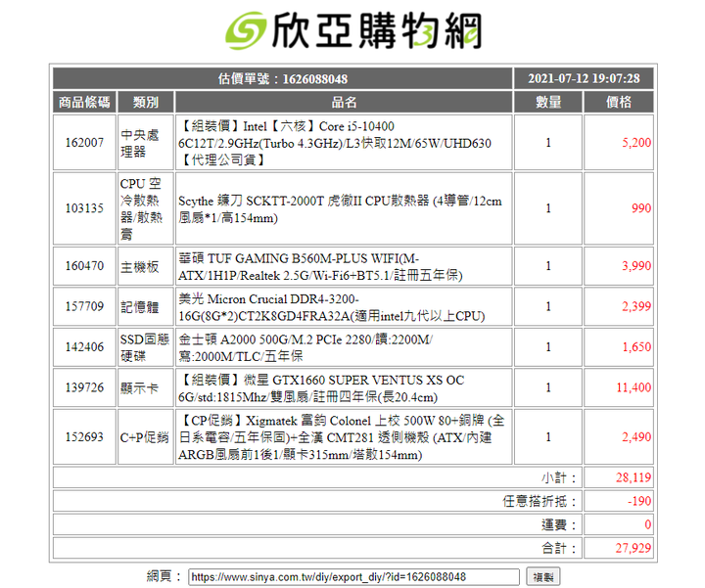Click the 類別 column header
The height and width of the screenshot is (588, 705).
pos(146,102)
